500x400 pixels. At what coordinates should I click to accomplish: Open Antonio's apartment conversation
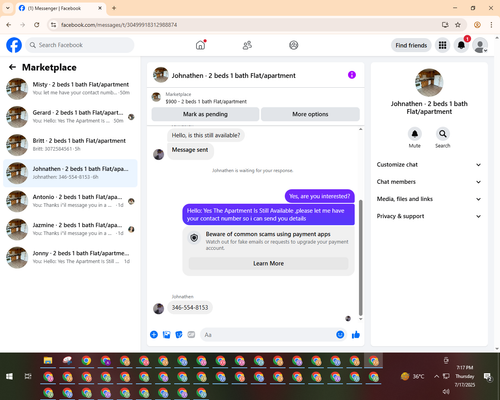(70, 201)
